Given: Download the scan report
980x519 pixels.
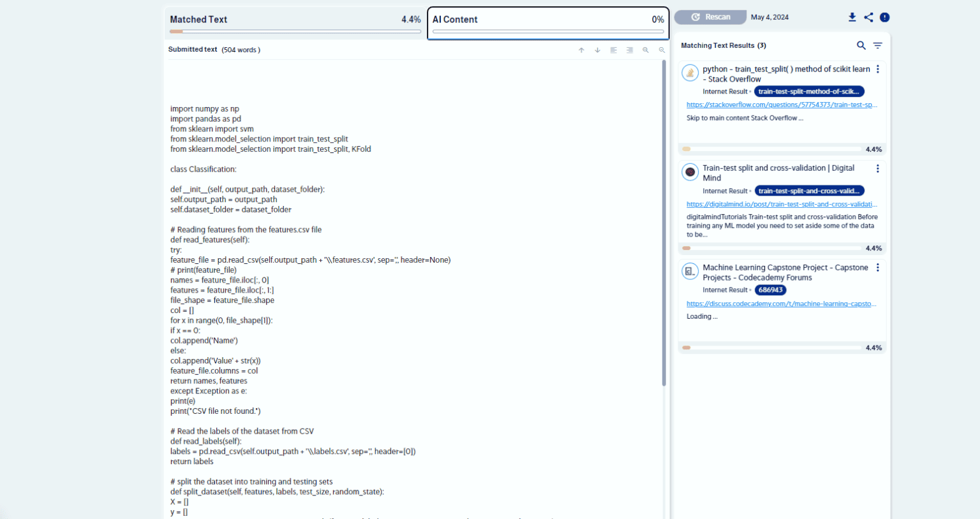Looking at the screenshot, I should click(852, 17).
